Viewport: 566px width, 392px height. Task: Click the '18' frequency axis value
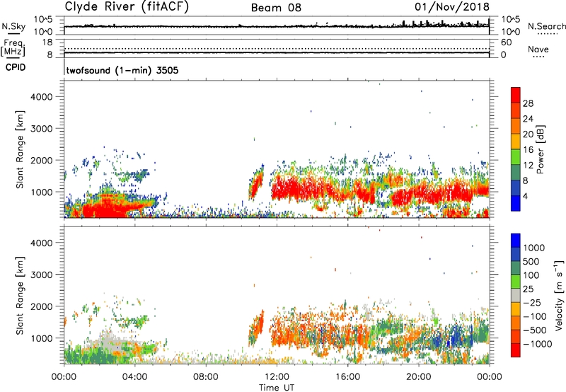click(x=47, y=42)
